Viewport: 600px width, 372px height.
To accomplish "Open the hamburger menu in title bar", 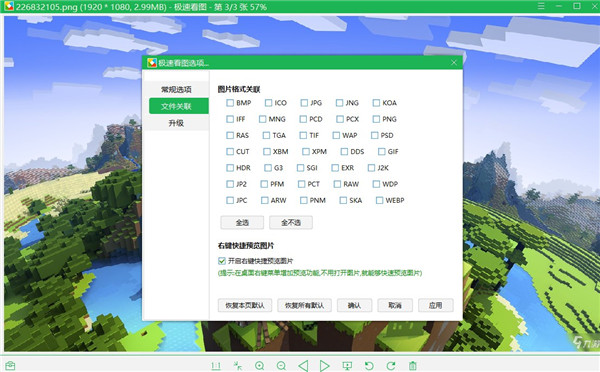I will click(x=541, y=6).
